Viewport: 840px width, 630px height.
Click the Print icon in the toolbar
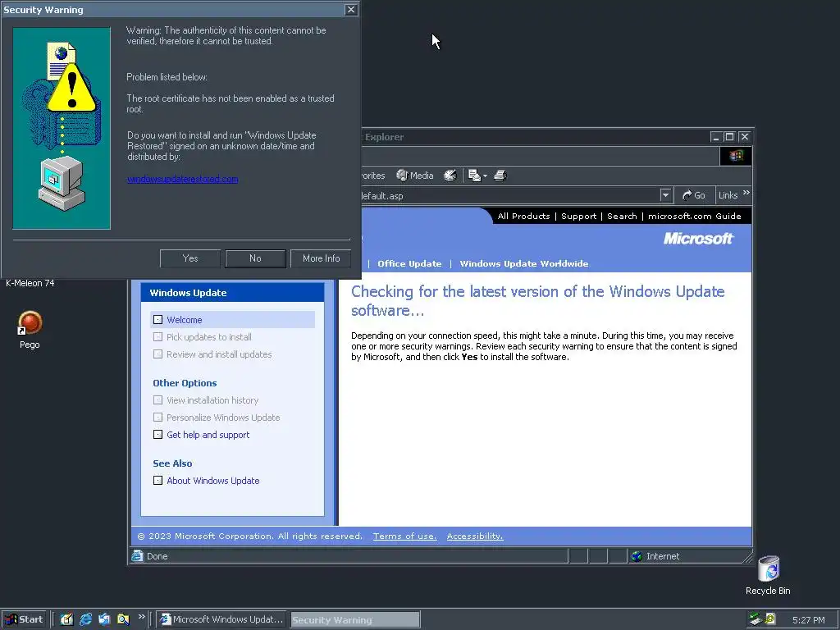click(x=500, y=176)
